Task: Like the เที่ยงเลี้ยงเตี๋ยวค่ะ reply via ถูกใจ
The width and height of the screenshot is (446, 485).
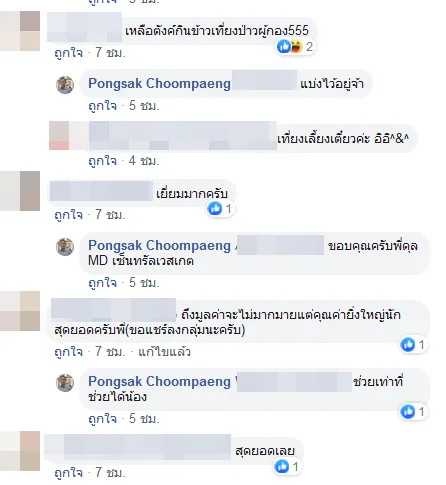Action: [x=103, y=161]
